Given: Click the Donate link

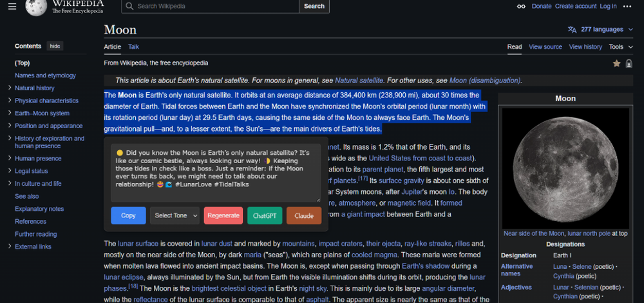Looking at the screenshot, I should [542, 6].
